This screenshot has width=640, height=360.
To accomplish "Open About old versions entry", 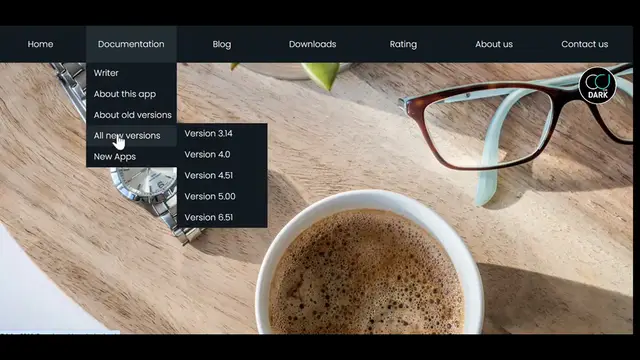I will (131, 115).
